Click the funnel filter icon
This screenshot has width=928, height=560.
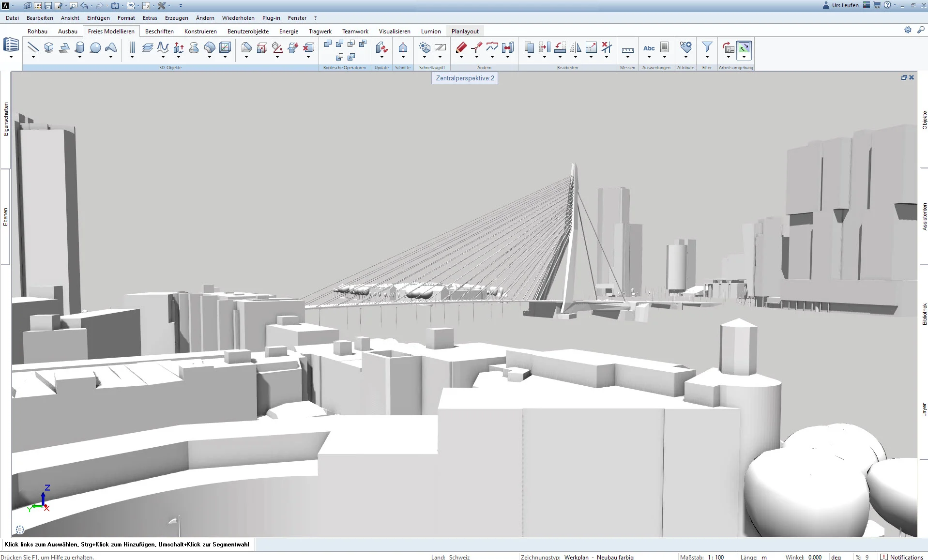(x=707, y=47)
